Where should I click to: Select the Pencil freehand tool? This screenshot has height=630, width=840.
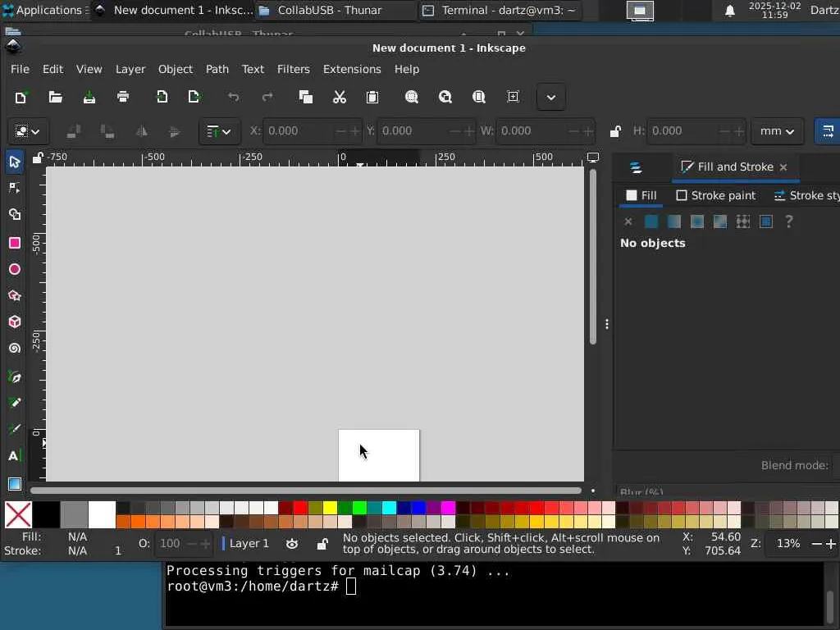pyautogui.click(x=15, y=404)
